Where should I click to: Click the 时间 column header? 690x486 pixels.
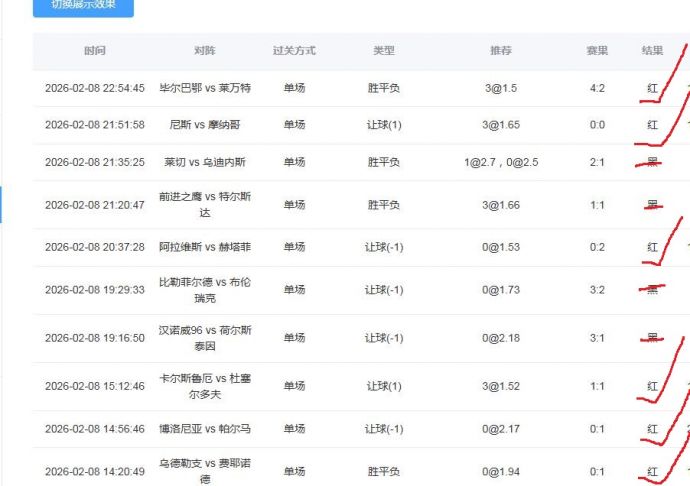[x=95, y=51]
